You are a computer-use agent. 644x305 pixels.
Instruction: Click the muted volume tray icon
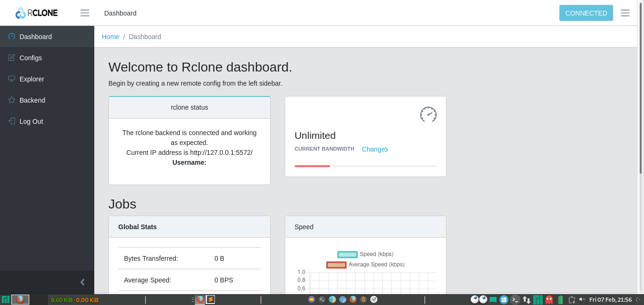582,299
